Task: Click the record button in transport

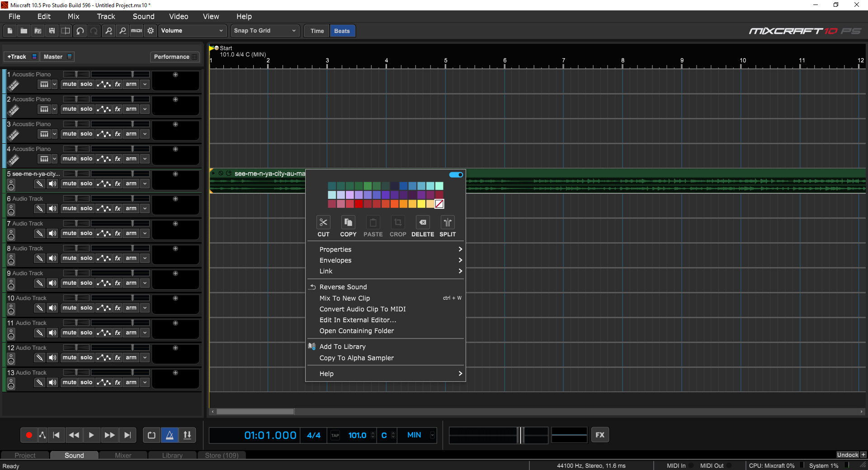Action: [29, 435]
